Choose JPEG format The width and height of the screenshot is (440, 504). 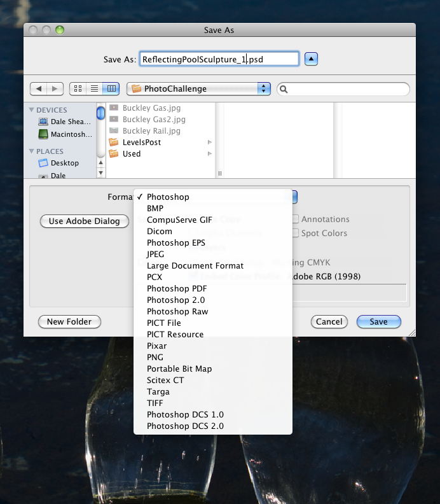212,255
